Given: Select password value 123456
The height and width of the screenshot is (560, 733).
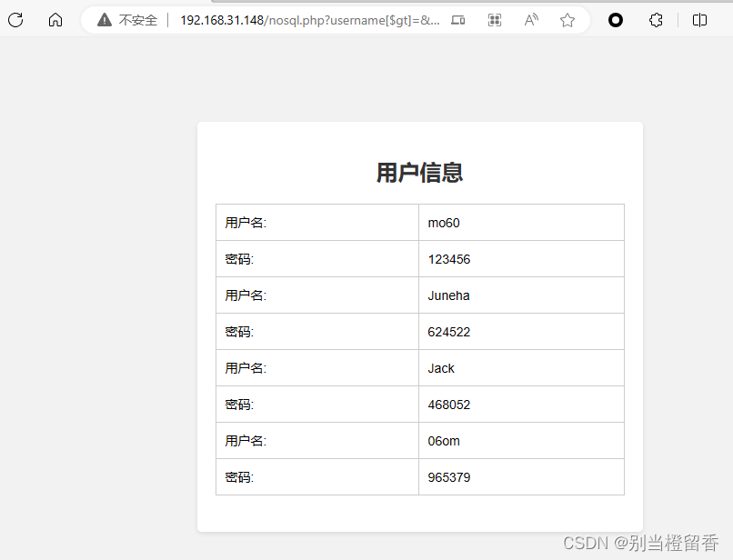Looking at the screenshot, I should coord(448,259).
